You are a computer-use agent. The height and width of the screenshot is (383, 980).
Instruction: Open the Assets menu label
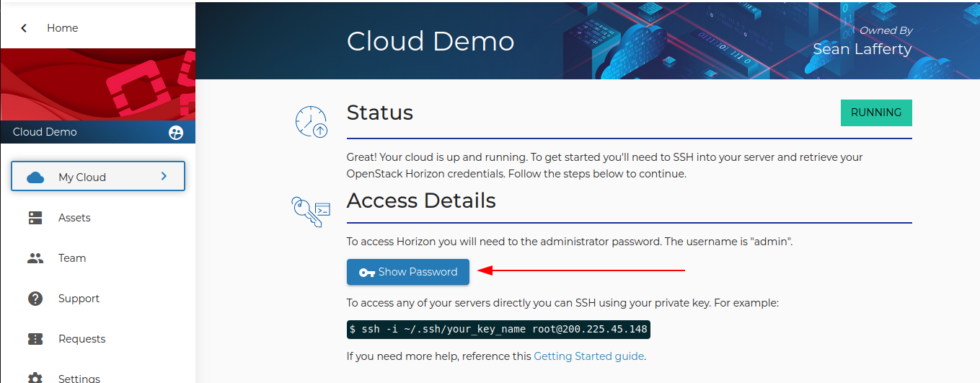[x=74, y=218]
